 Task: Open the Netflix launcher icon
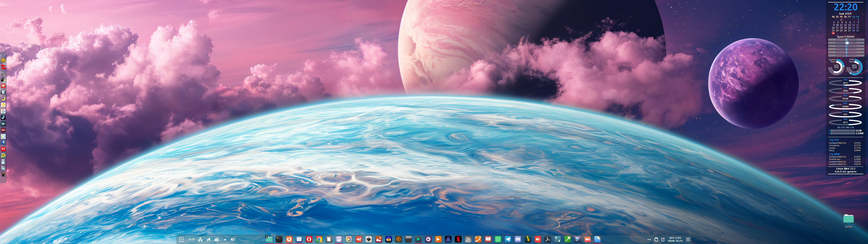458,239
